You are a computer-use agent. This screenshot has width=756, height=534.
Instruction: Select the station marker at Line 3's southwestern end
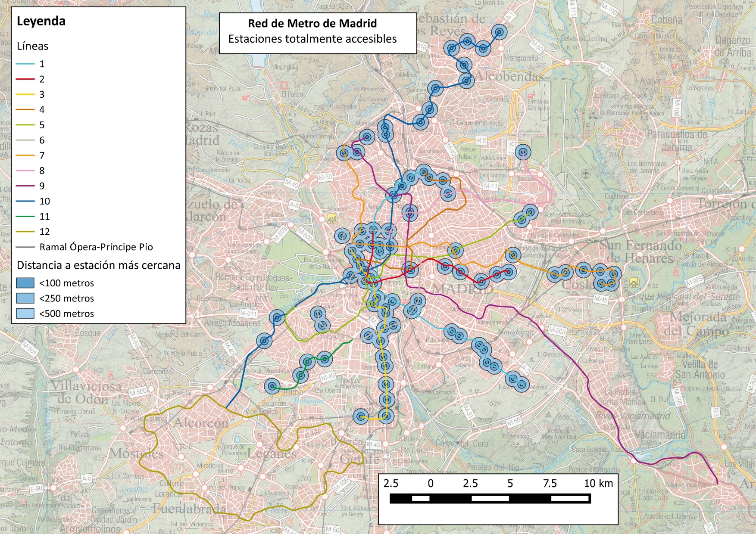tap(361, 416)
